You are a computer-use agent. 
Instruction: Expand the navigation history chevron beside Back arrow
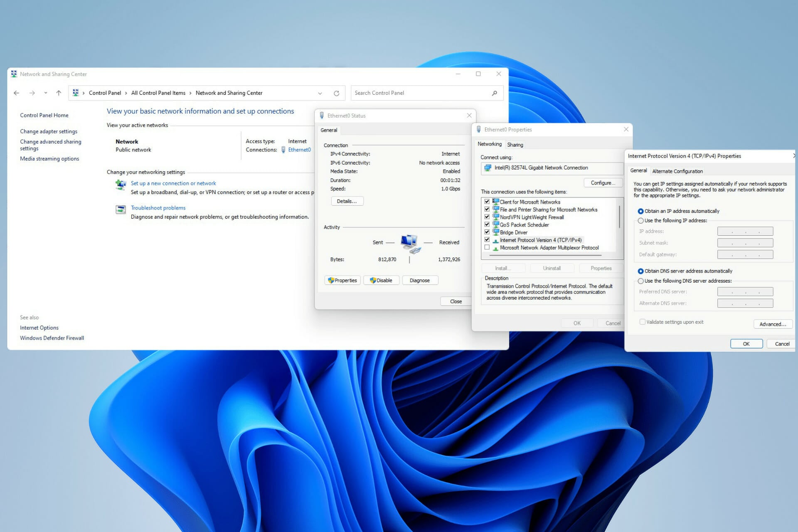click(45, 93)
